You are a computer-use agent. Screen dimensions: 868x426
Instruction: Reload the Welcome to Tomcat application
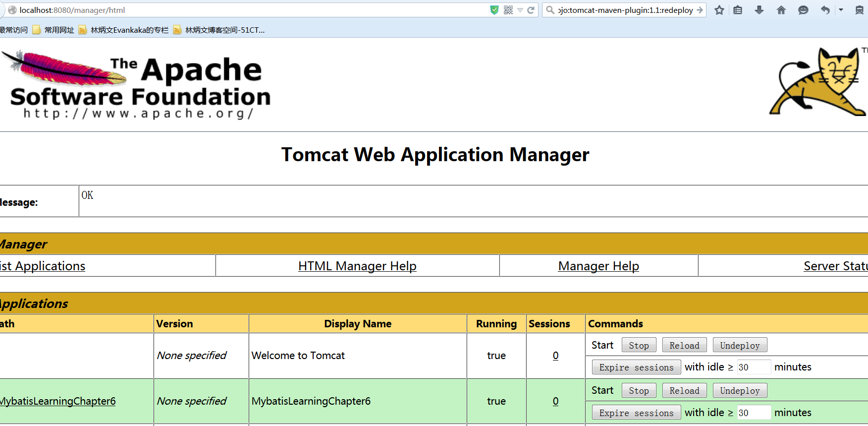pyautogui.click(x=684, y=345)
